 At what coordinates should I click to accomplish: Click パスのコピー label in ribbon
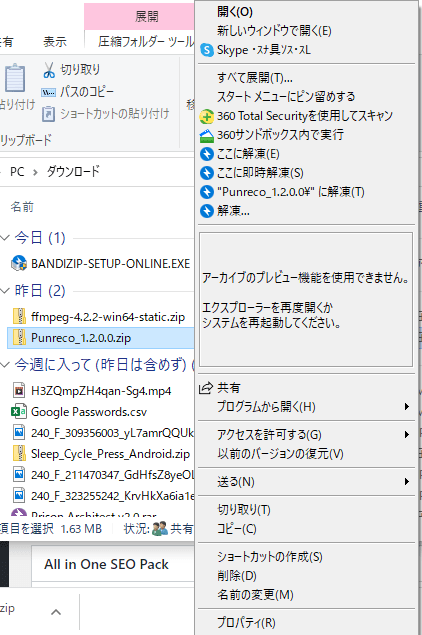87,92
